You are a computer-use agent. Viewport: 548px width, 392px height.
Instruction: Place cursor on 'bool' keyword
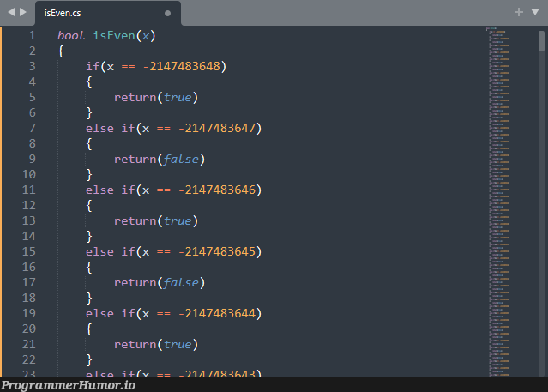71,36
